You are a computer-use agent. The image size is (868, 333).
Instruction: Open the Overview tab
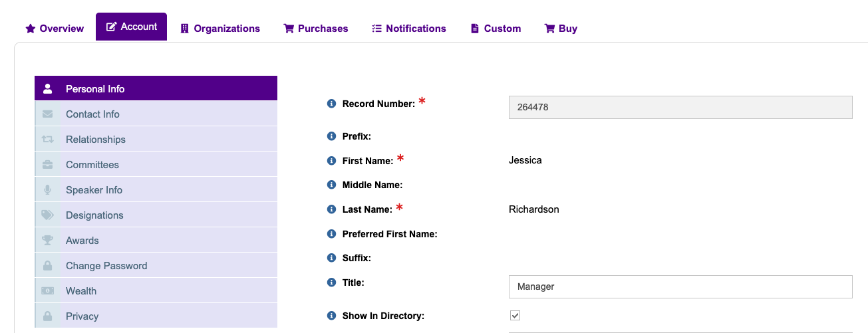pyautogui.click(x=55, y=29)
